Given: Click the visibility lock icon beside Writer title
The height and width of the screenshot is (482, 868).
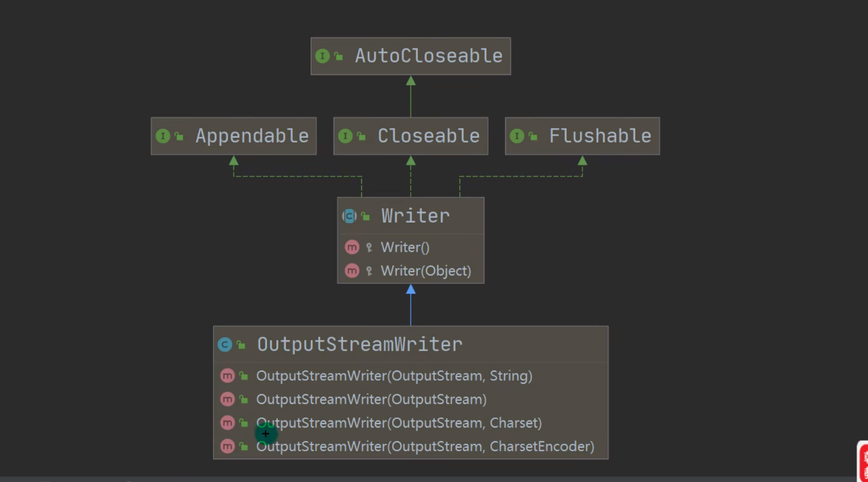Looking at the screenshot, I should click(366, 216).
